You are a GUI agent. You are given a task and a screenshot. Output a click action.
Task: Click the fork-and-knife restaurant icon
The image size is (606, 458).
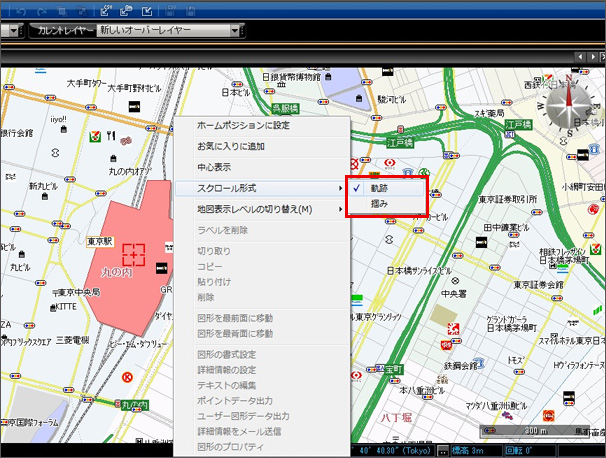[x=111, y=135]
